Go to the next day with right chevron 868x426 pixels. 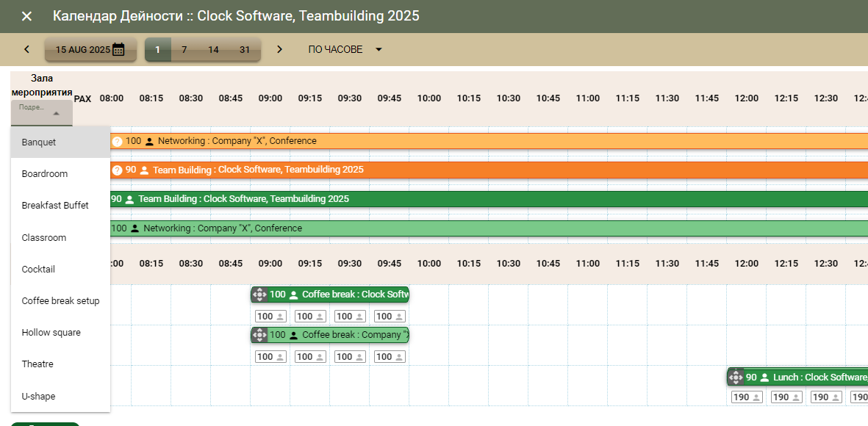[279, 49]
